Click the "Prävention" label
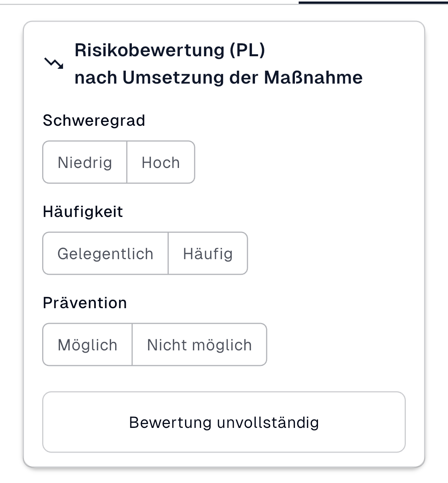 [x=85, y=302]
